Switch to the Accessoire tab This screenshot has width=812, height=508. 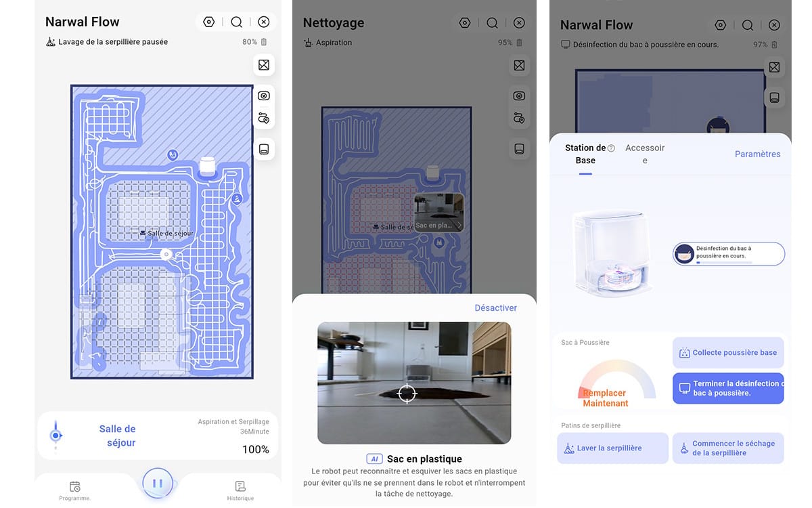pos(645,154)
